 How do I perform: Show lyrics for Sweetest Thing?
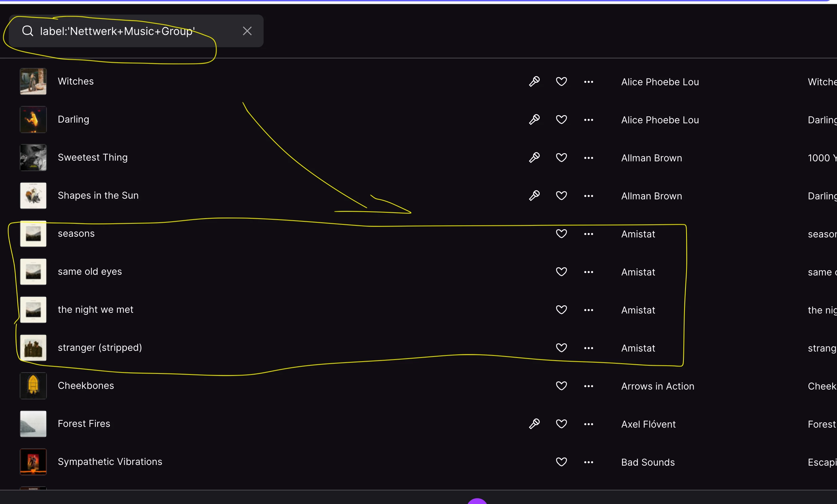534,158
